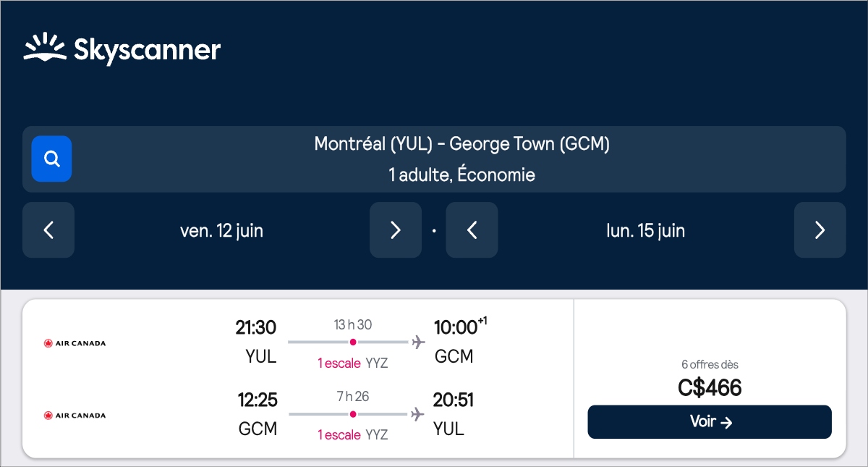Viewport: 868px width, 467px height.
Task: Advance return date past lun. 15 juin
Action: pyautogui.click(x=820, y=230)
